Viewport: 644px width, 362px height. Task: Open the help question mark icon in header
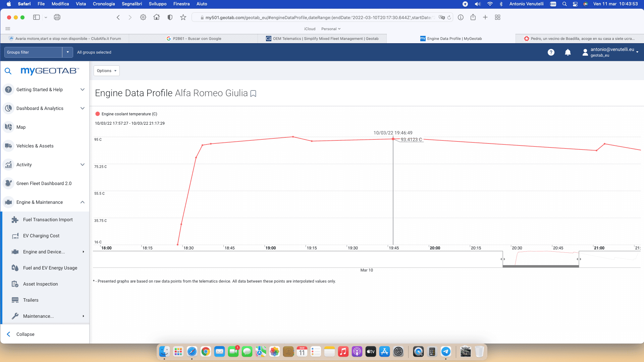coord(551,52)
